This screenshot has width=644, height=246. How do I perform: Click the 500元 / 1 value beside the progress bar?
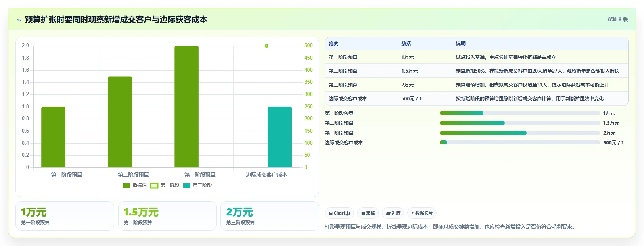pyautogui.click(x=613, y=143)
